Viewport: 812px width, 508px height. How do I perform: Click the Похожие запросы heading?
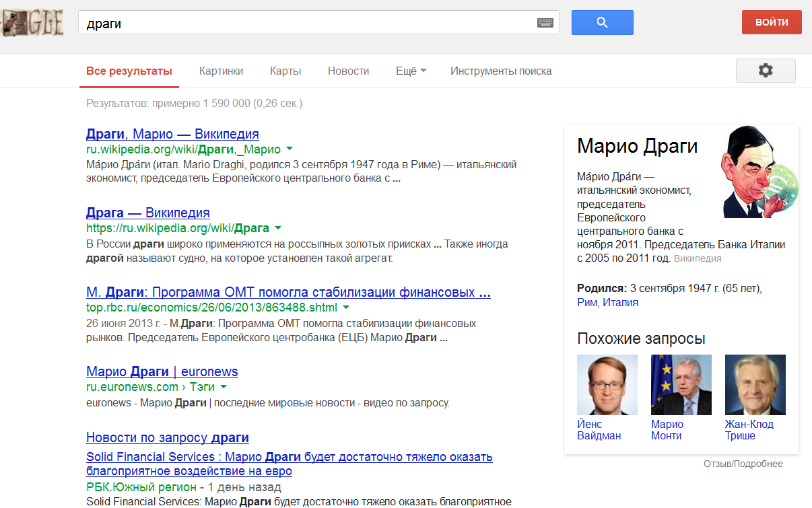click(641, 338)
